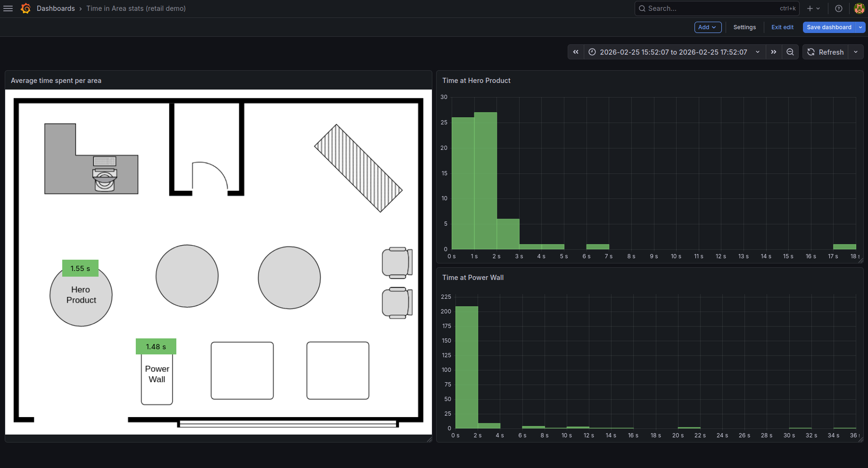Grab the floor plan panel resize handle
This screenshot has height=468, width=868.
pyautogui.click(x=429, y=439)
